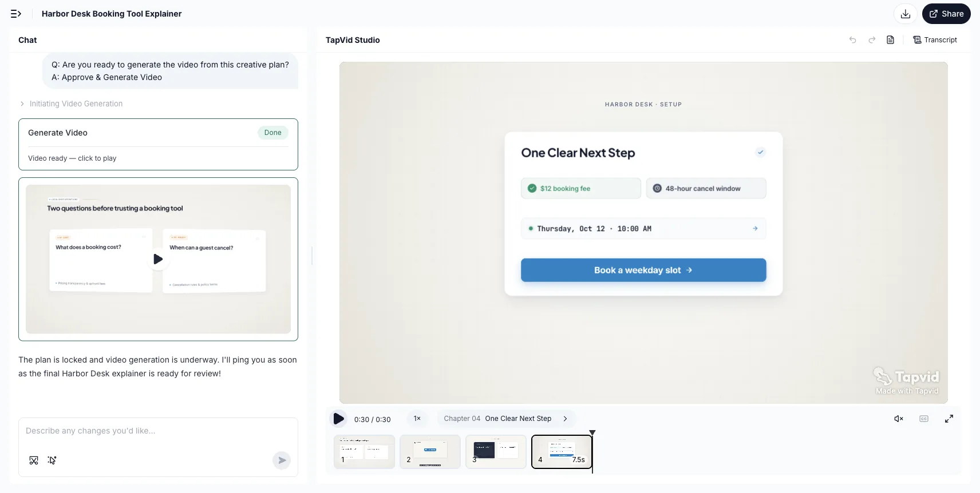Send the chat message

pyautogui.click(x=282, y=460)
